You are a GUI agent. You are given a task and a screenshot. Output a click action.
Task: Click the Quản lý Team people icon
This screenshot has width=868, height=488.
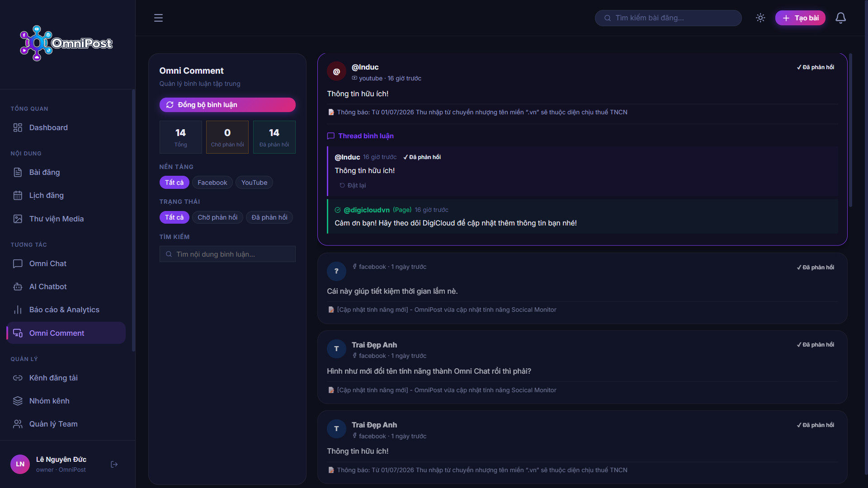coord(18,424)
